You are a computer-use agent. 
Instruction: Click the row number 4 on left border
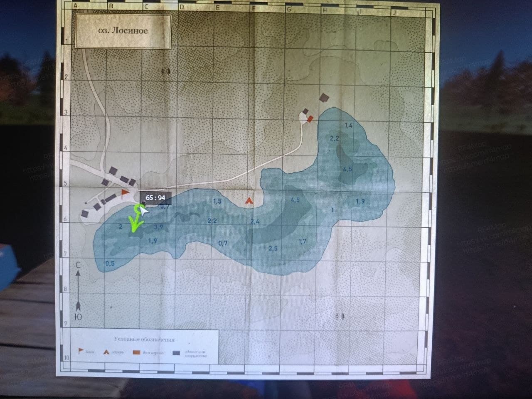[x=66, y=148]
